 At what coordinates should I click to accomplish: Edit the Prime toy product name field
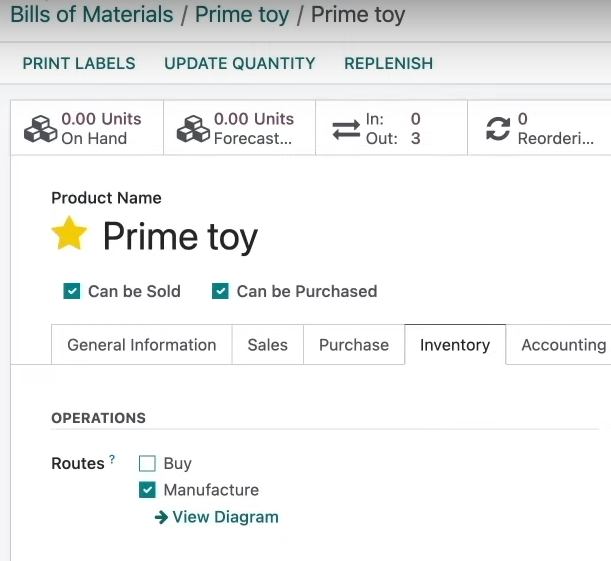(x=180, y=236)
